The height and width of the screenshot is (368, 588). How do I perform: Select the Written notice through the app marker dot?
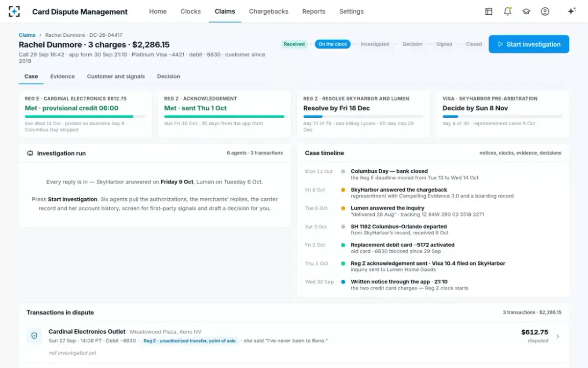point(343,282)
